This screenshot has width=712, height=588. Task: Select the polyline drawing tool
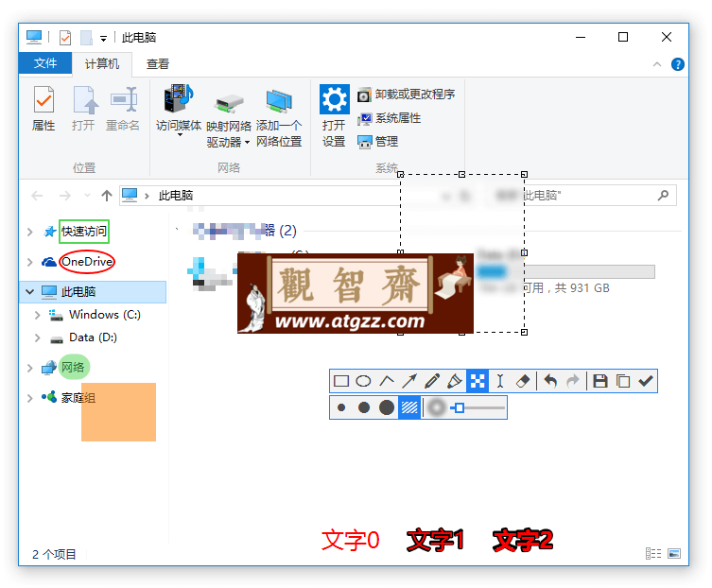point(387,381)
